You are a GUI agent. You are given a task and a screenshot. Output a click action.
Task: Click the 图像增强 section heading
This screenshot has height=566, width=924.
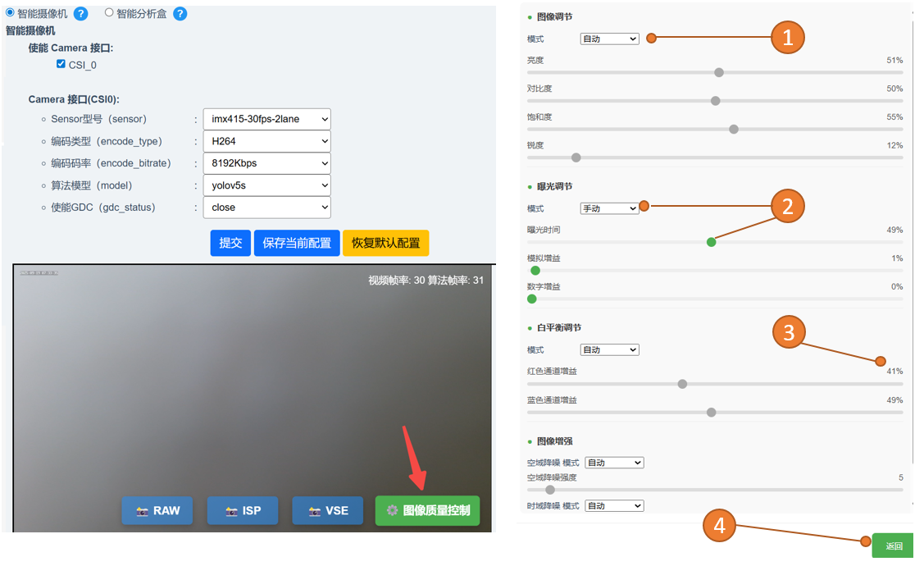(x=554, y=441)
